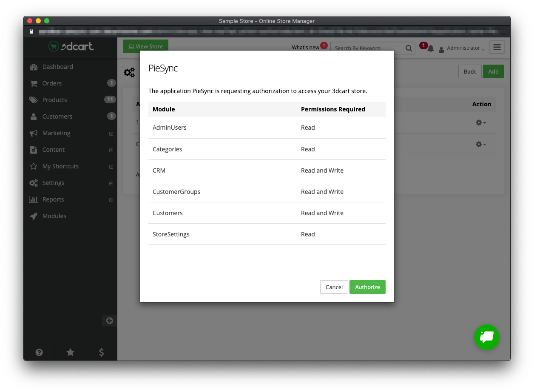Screen dimensions: 534x392
Task: Click the Customers person icon
Action: pyautogui.click(x=34, y=116)
